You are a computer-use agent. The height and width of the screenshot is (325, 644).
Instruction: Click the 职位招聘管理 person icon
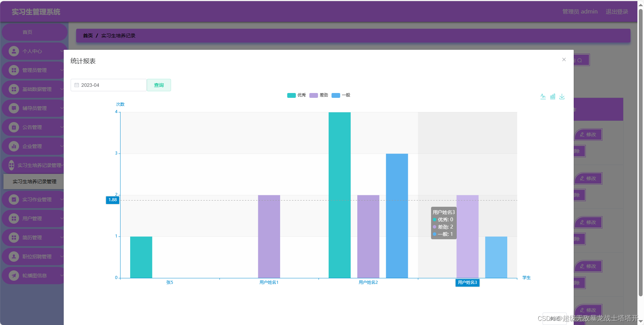pos(14,257)
